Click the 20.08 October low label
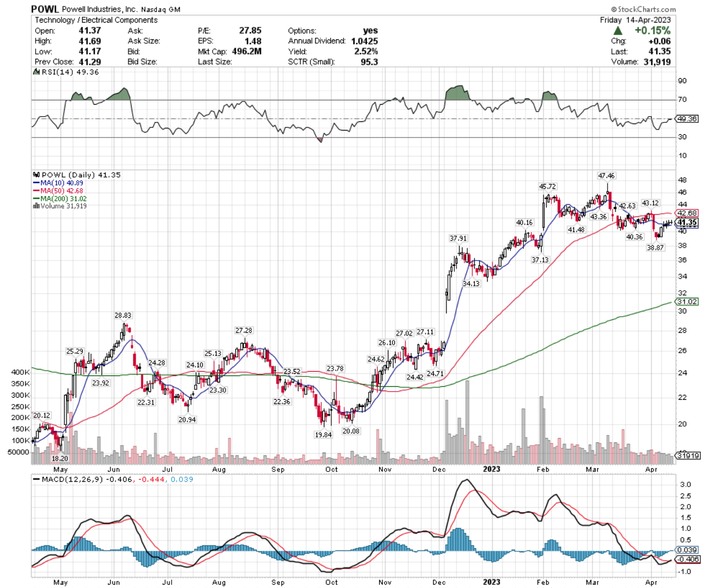 click(x=351, y=432)
